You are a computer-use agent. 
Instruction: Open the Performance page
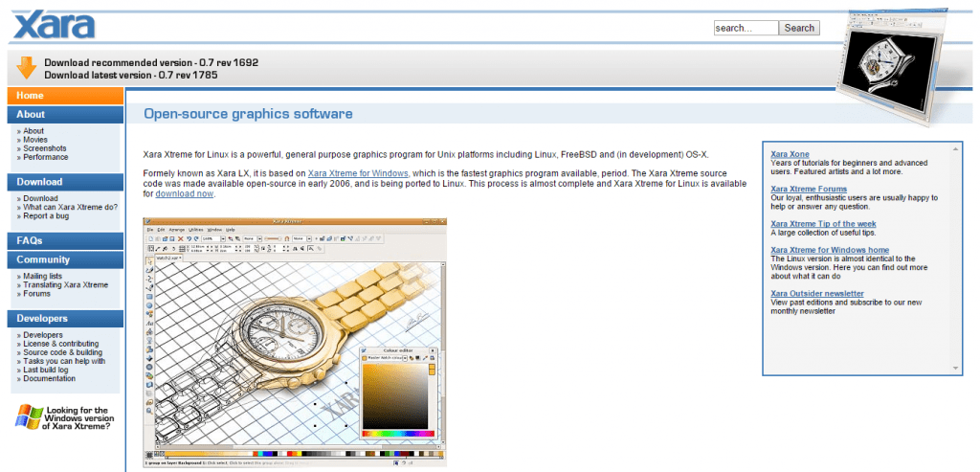click(x=46, y=158)
